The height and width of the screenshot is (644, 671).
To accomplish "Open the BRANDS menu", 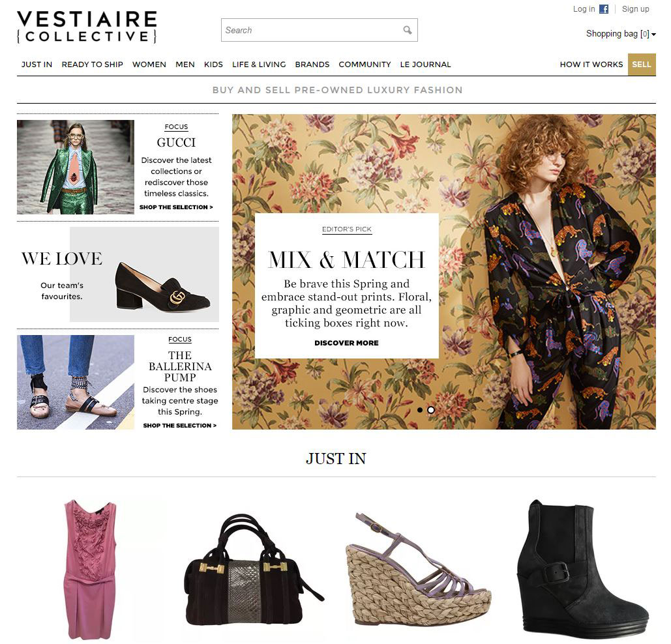I will click(x=312, y=64).
